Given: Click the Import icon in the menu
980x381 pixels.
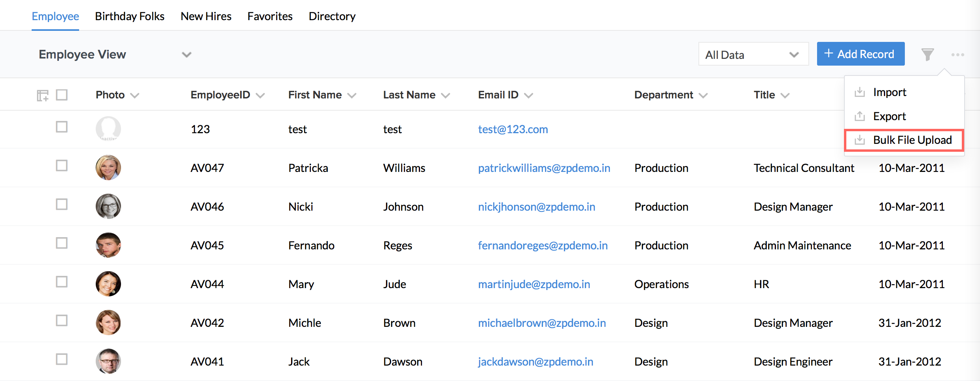Looking at the screenshot, I should tap(860, 92).
